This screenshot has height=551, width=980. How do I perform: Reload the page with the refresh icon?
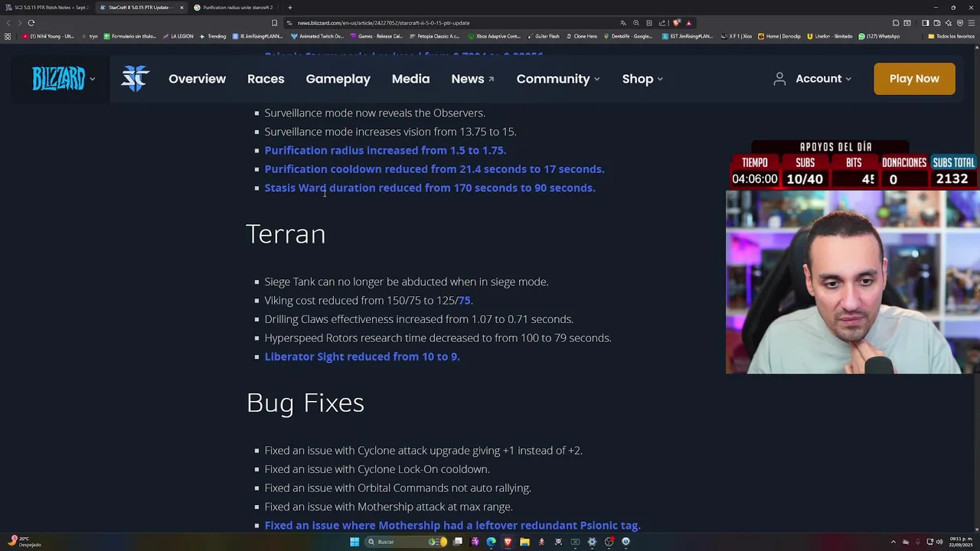click(31, 23)
